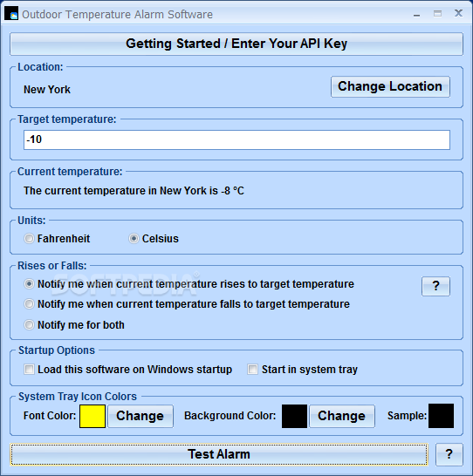The width and height of the screenshot is (473, 476).
Task: Click the current temperature in New York text
Action: [134, 191]
